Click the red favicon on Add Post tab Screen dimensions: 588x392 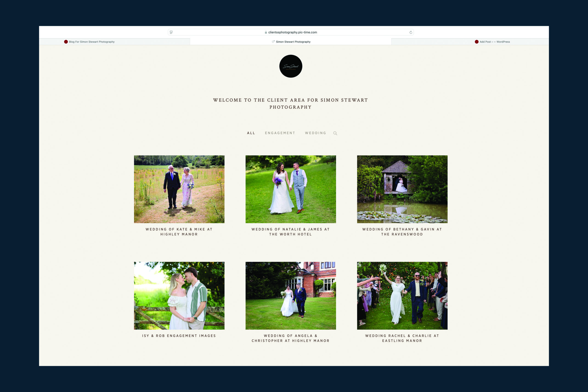point(477,42)
